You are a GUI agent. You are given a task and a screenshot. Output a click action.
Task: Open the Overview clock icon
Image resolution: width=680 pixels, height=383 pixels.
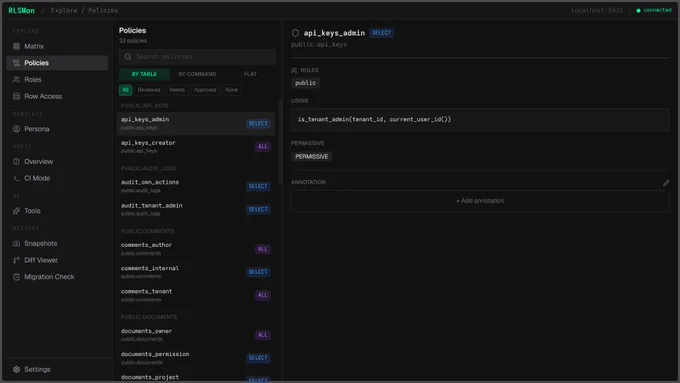(x=16, y=161)
